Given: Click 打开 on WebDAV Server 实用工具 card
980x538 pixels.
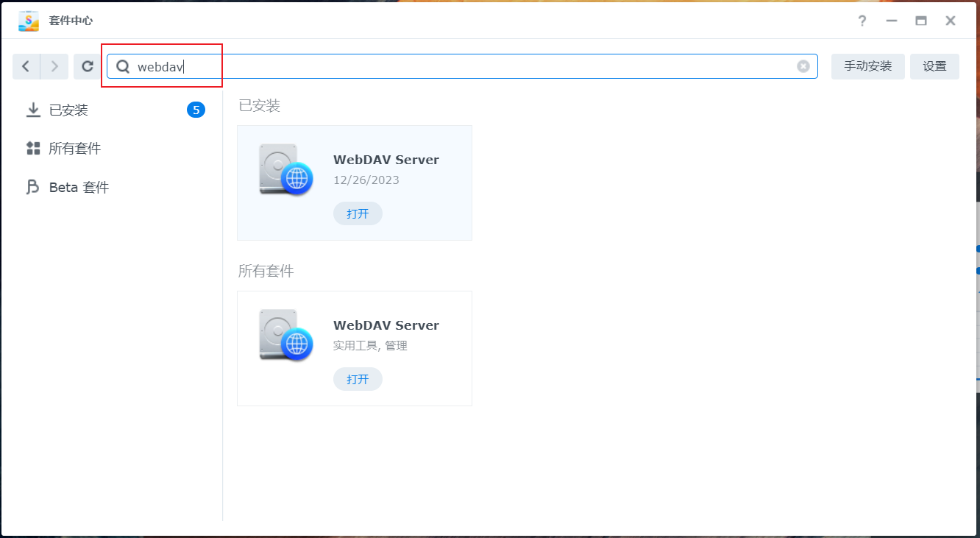Looking at the screenshot, I should pyautogui.click(x=358, y=379).
